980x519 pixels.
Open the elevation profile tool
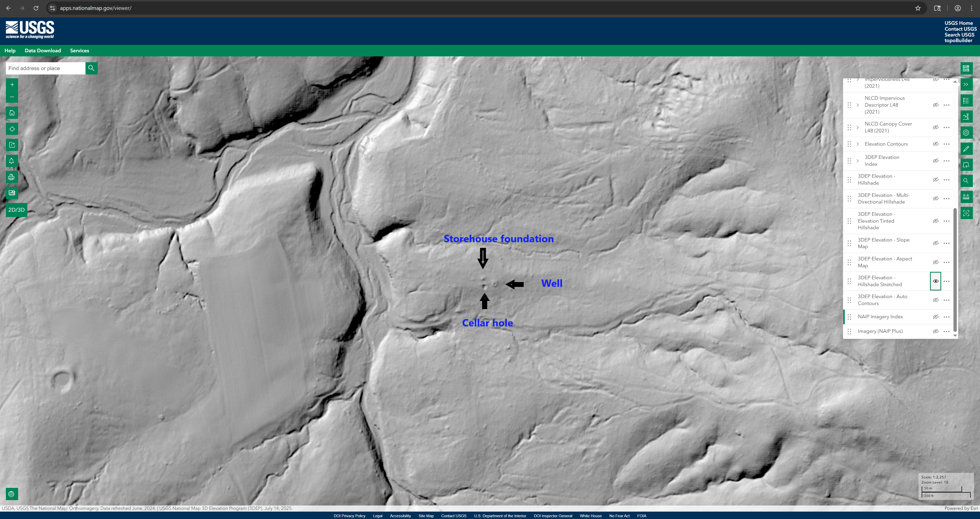point(966,117)
